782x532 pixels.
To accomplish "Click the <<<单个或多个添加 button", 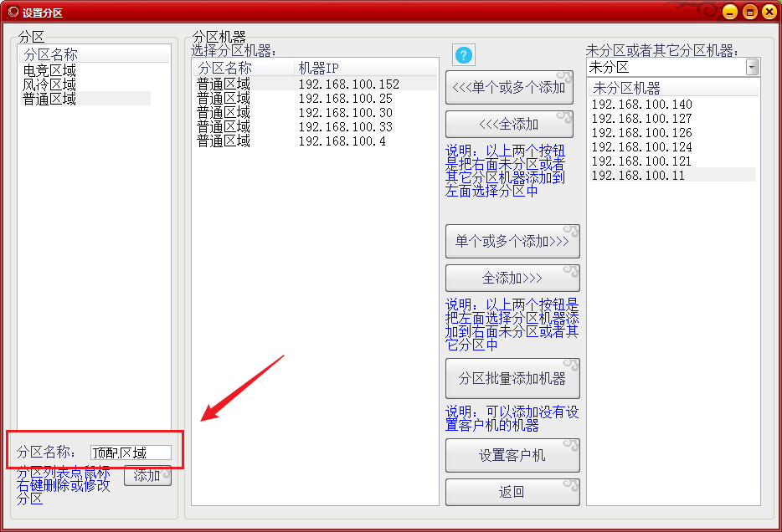I will [509, 88].
